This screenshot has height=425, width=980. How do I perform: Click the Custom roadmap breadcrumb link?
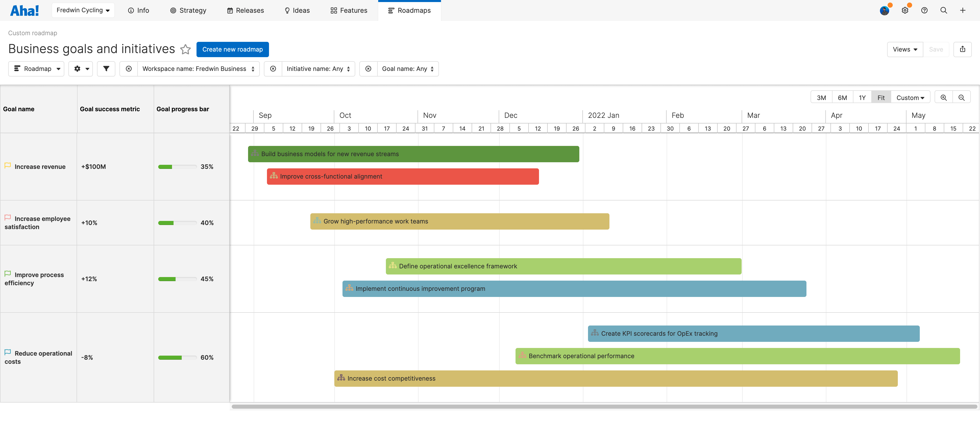click(32, 33)
